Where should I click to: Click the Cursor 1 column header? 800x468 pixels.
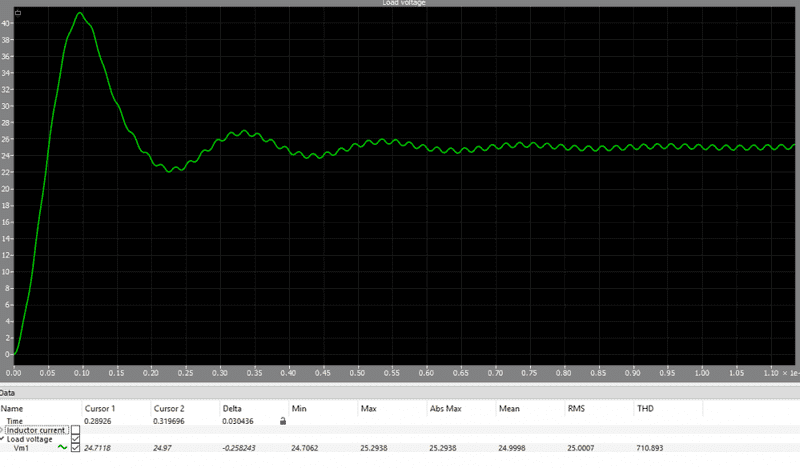coord(99,409)
